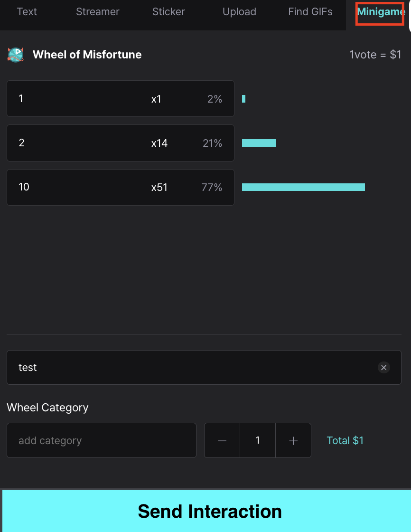Switch to the Text tab

[27, 11]
